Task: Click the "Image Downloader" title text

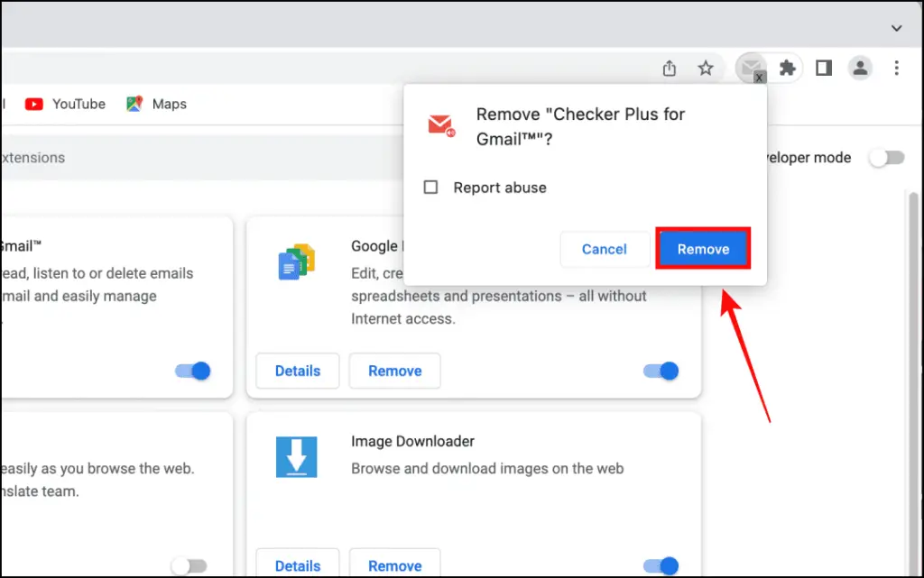Action: pyautogui.click(x=412, y=442)
